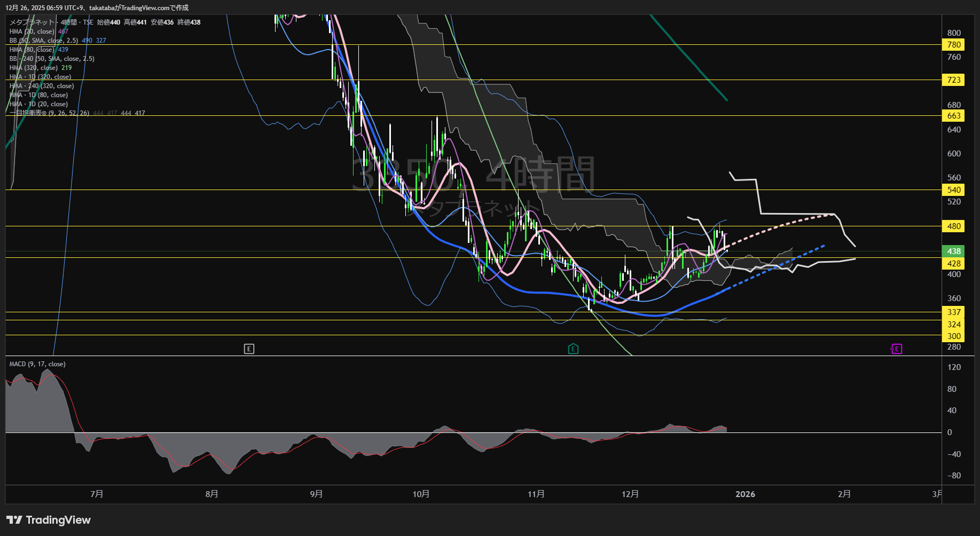
Task: Click the TradingView logo at bottom left
Action: tap(49, 520)
